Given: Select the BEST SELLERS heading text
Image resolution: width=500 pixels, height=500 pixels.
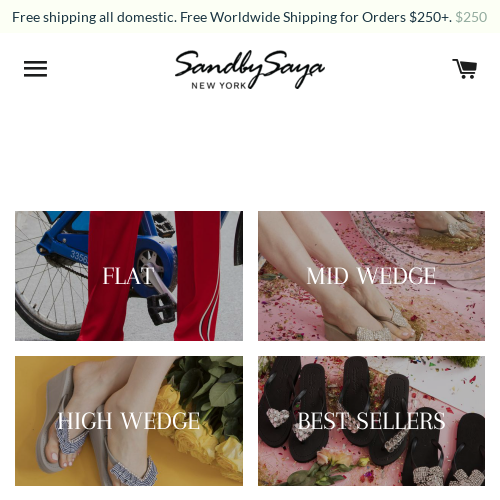Looking at the screenshot, I should [x=371, y=421].
